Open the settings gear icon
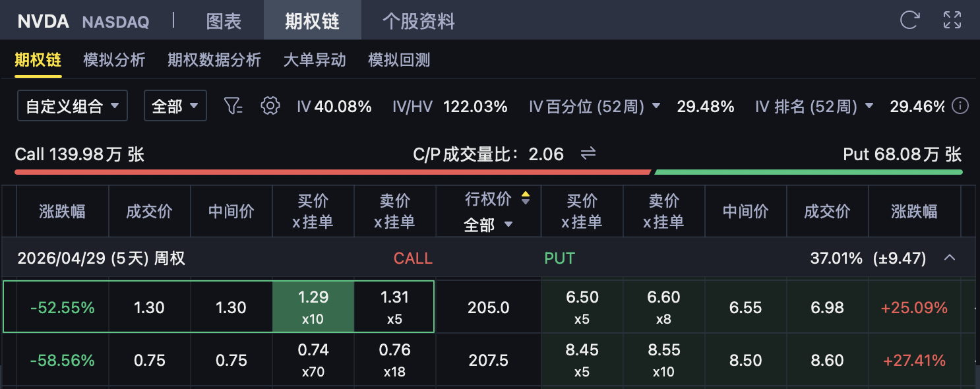Image resolution: width=980 pixels, height=389 pixels. point(270,105)
